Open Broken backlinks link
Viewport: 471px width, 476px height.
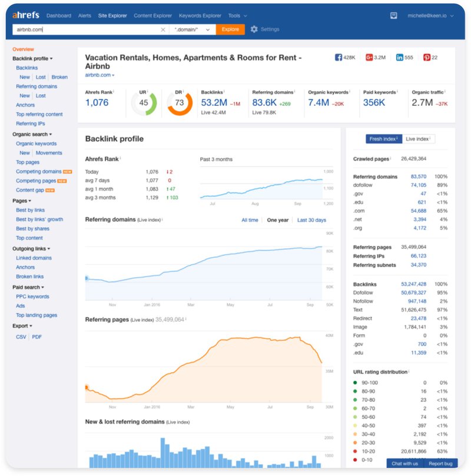[59, 77]
